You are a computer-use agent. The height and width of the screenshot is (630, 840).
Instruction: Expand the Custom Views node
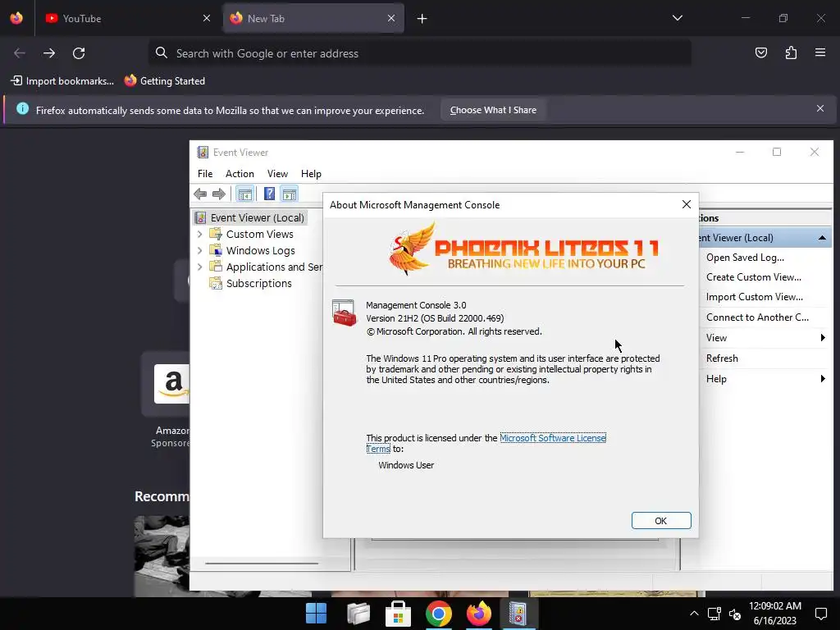(x=200, y=234)
